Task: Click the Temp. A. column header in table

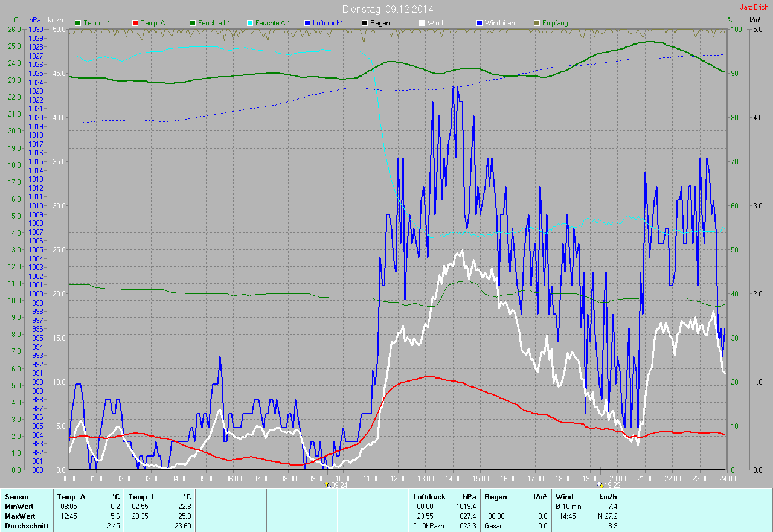Action: pos(71,497)
